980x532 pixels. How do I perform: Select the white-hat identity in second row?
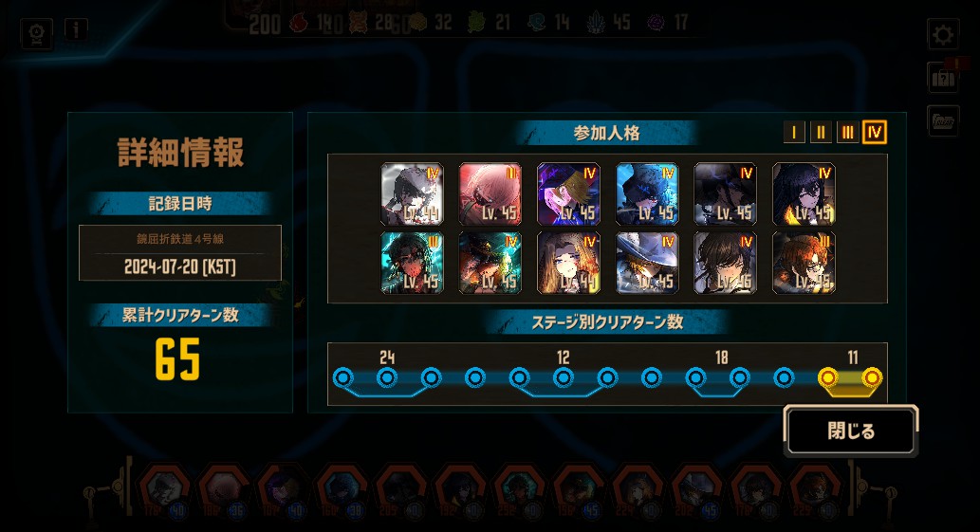point(647,263)
